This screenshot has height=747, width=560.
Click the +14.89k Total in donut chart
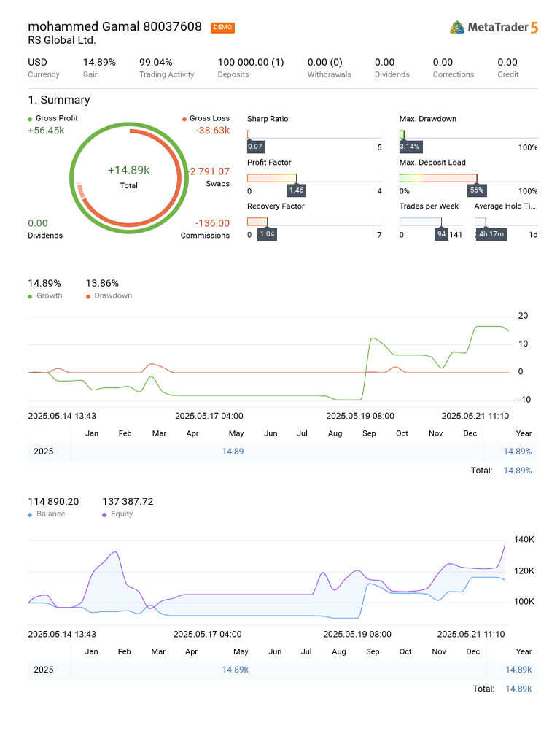coord(128,171)
